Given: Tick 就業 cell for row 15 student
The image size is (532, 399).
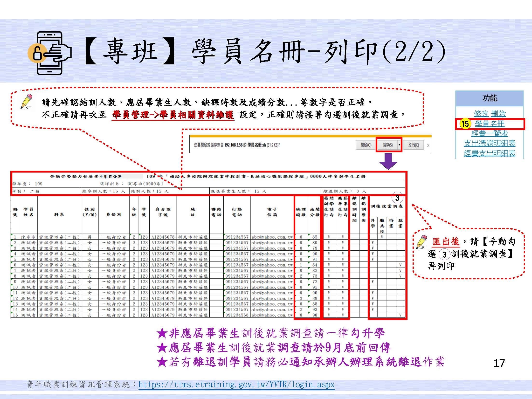Looking at the screenshot, I should click(400, 315).
